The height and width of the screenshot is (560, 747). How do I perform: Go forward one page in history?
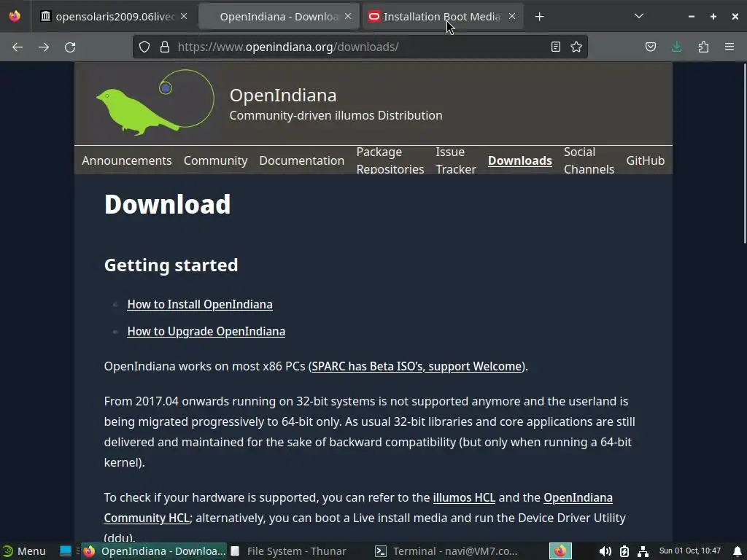tap(44, 47)
